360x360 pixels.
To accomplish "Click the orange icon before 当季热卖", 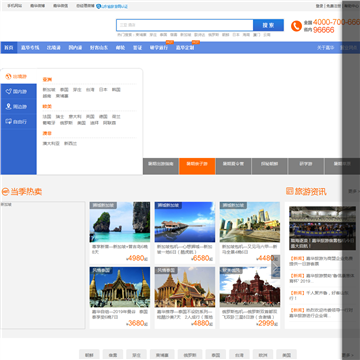I will (5, 192).
